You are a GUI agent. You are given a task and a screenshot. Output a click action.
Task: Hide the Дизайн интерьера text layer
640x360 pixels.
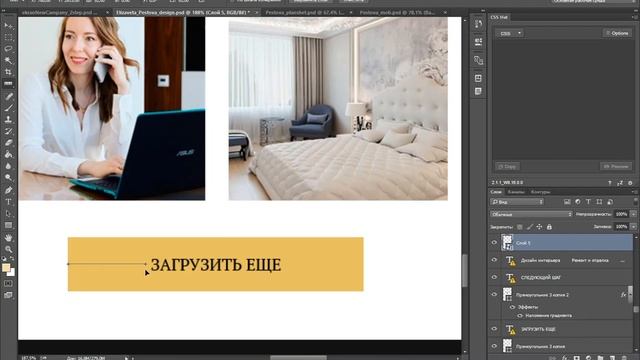pyautogui.click(x=494, y=260)
